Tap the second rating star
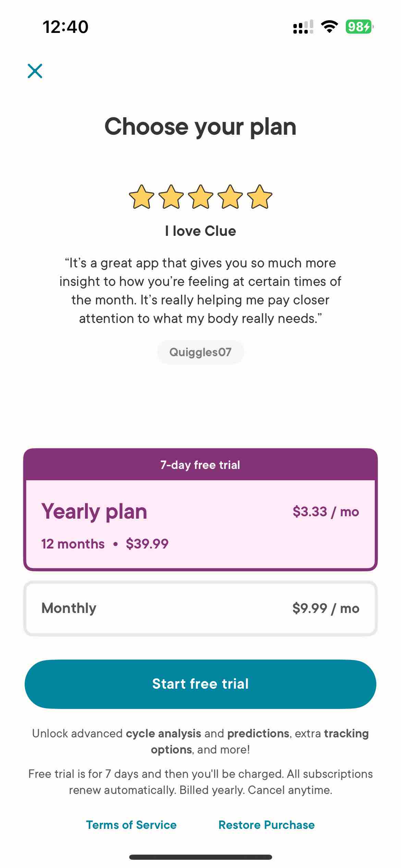 tap(171, 197)
